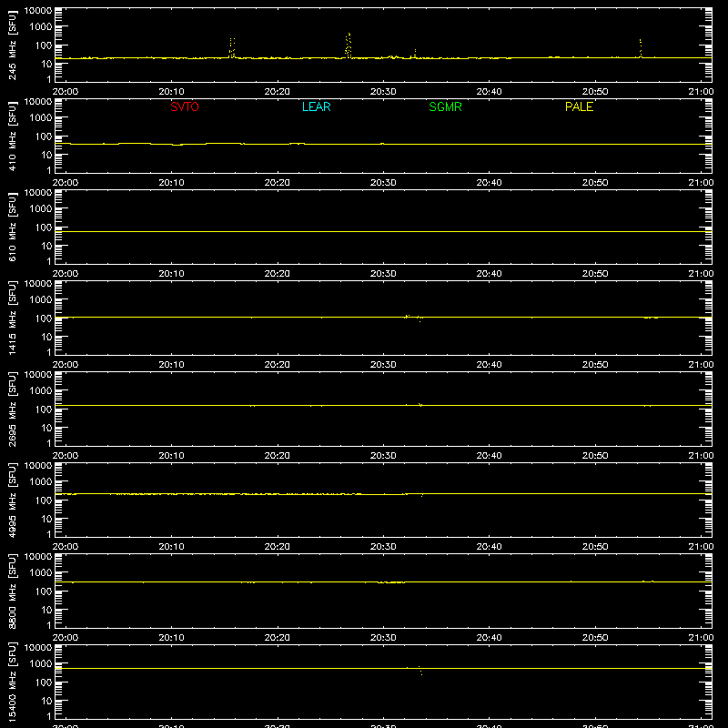Click the 20:50 time label under 410 MHz plot

click(595, 183)
